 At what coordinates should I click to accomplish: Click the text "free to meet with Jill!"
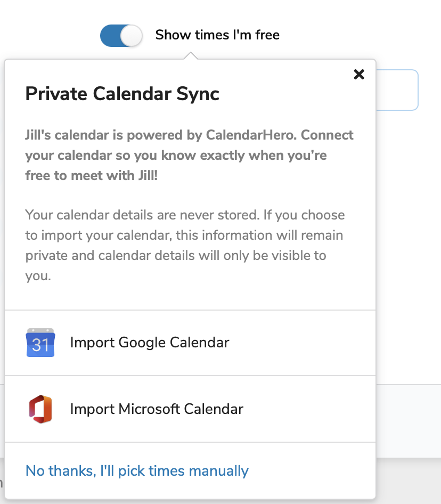[x=92, y=176]
